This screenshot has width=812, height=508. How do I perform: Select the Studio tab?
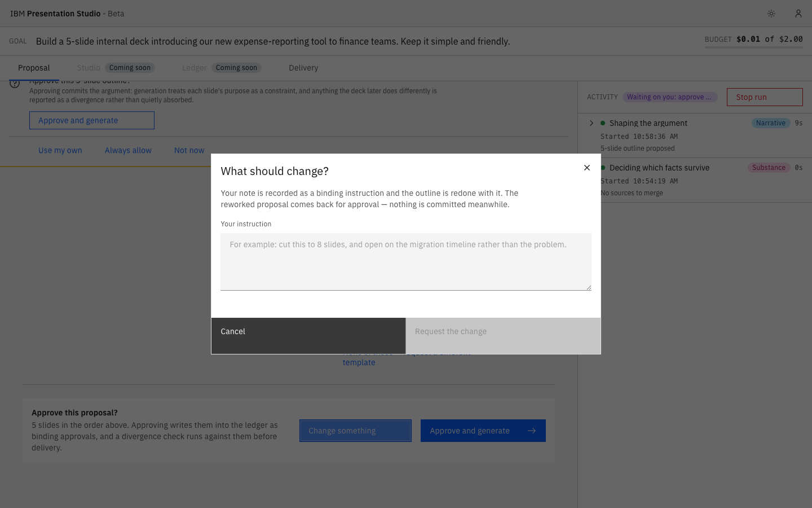point(89,68)
